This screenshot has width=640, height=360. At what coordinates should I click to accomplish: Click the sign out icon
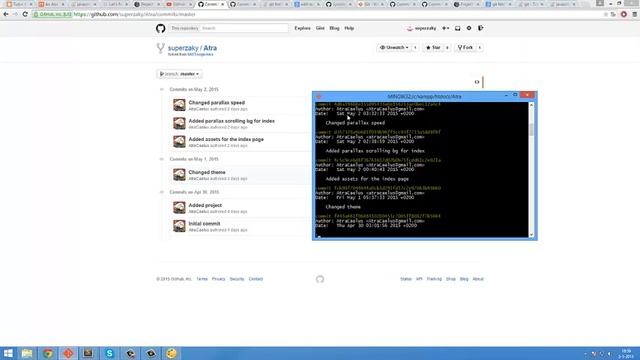coord(480,28)
